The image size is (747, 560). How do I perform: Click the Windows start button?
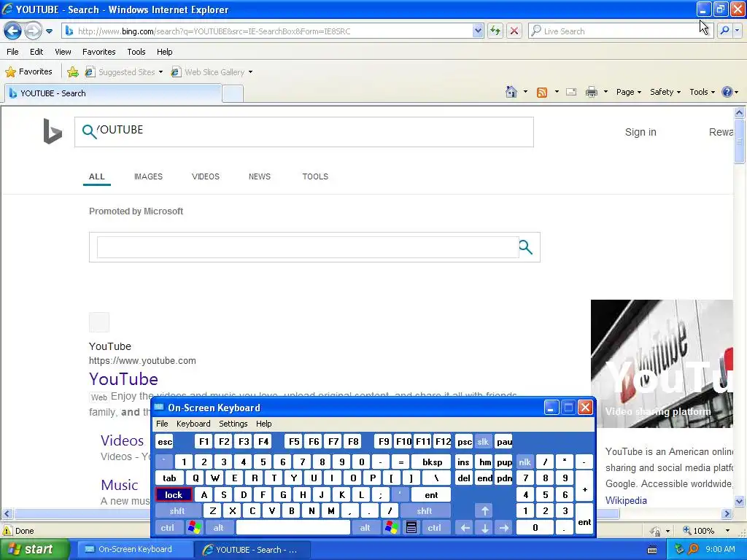point(34,550)
